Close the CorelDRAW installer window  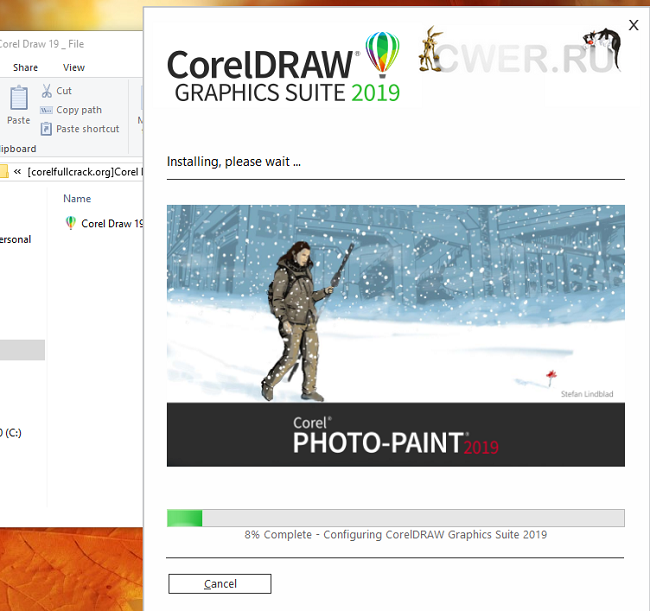(633, 25)
